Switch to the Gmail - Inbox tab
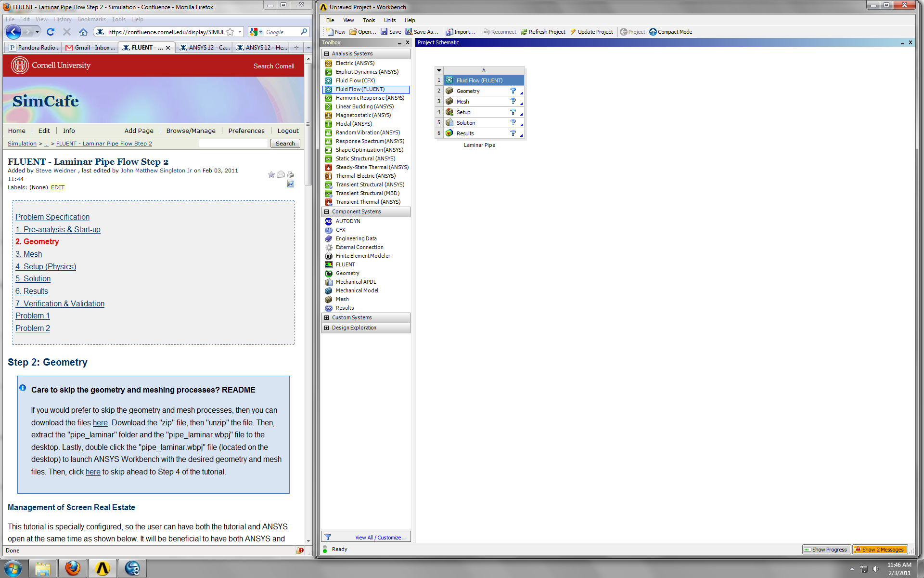924x578 pixels. 91,48
